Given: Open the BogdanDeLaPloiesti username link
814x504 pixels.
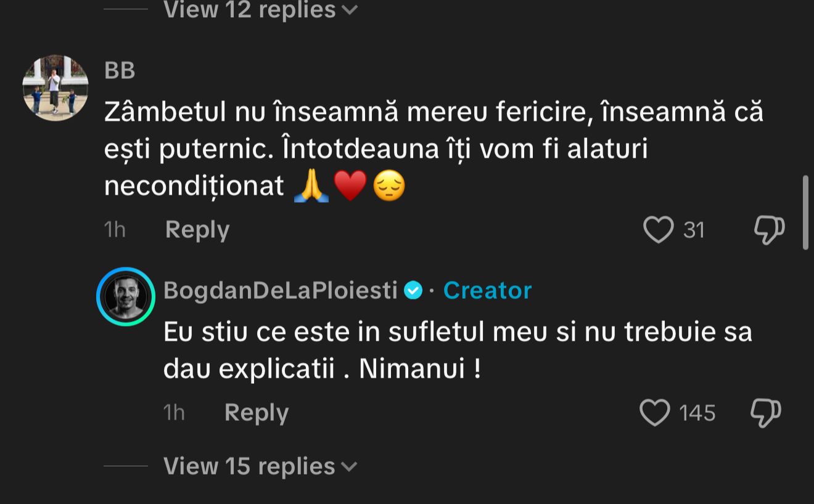Looking at the screenshot, I should (x=281, y=290).
